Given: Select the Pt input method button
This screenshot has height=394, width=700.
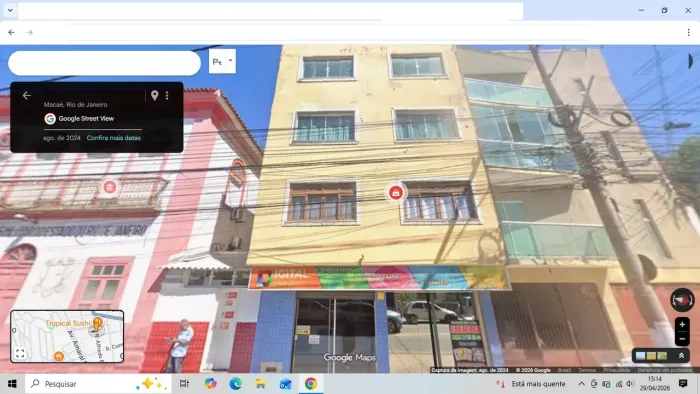Looking at the screenshot, I should coord(217,62).
